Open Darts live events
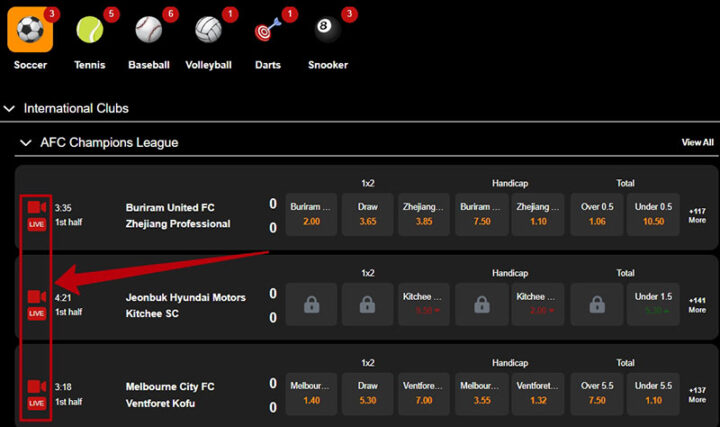 (267, 30)
